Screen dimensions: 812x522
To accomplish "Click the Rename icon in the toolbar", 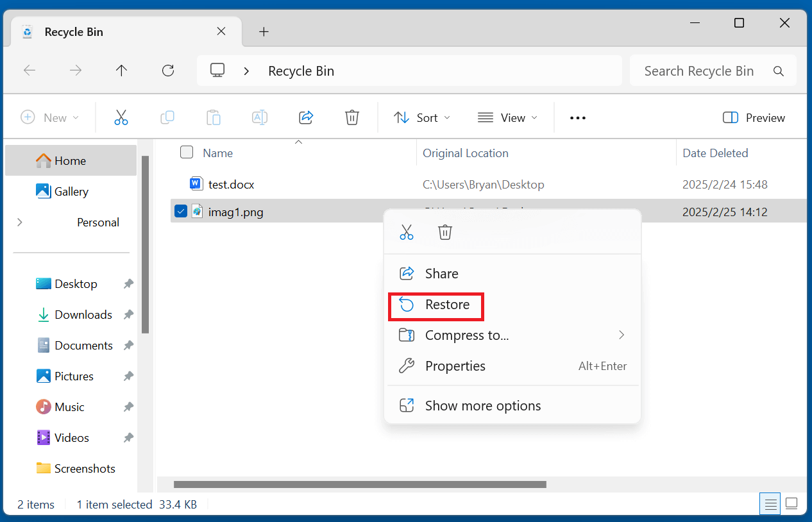I will point(260,117).
